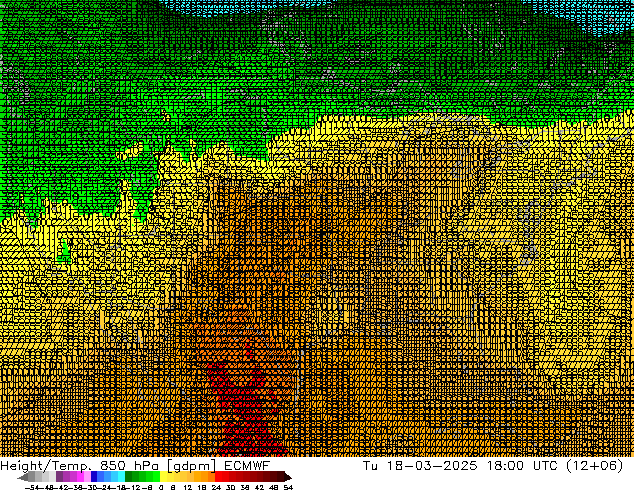Click the '(12+06)' forecast run text

pyautogui.click(x=595, y=466)
